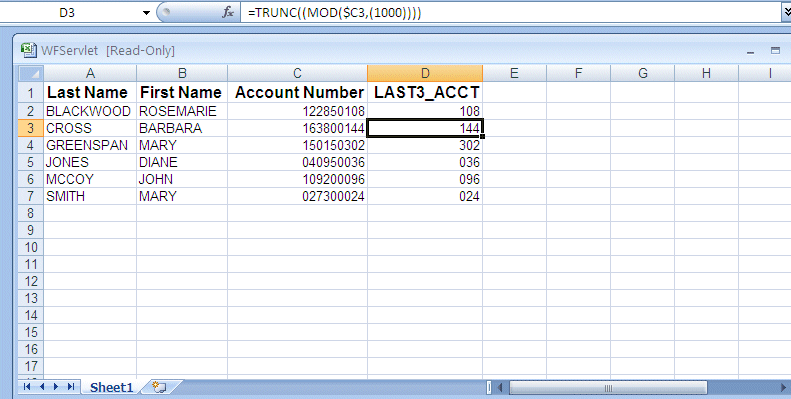Click the Excel workbook icon beside WFServlet
The image size is (791, 399).
tap(29, 50)
